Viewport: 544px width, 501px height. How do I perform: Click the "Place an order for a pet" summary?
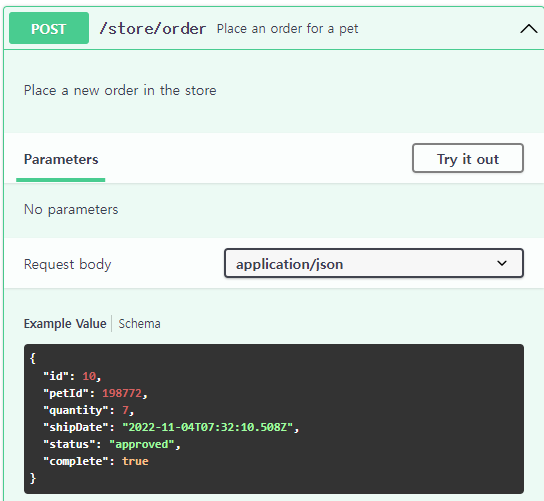(x=287, y=28)
